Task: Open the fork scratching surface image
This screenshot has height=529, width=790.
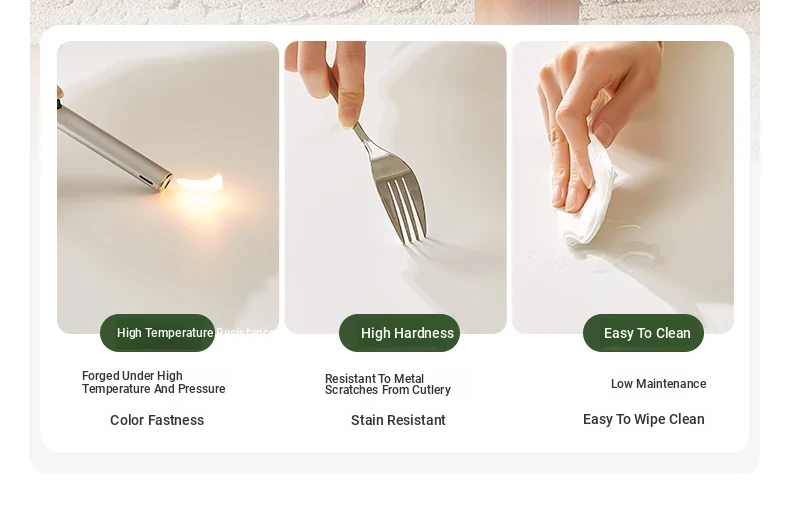Action: point(396,187)
